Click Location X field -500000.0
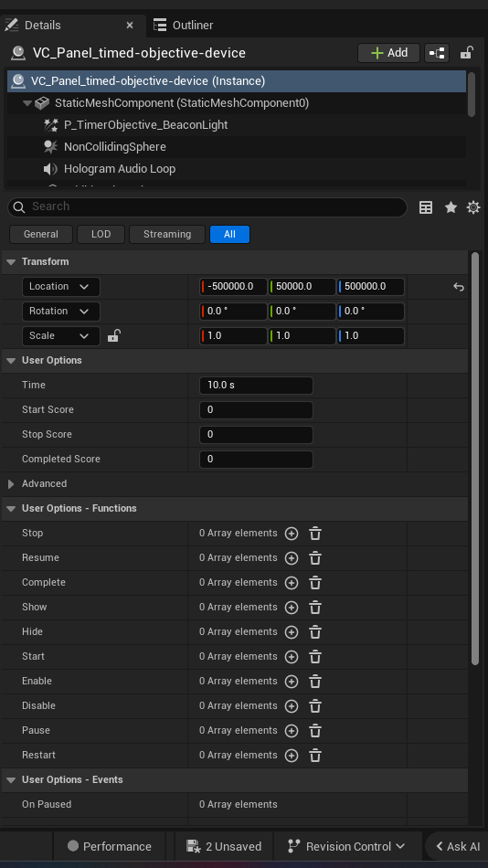The width and height of the screenshot is (488, 868). [x=233, y=287]
